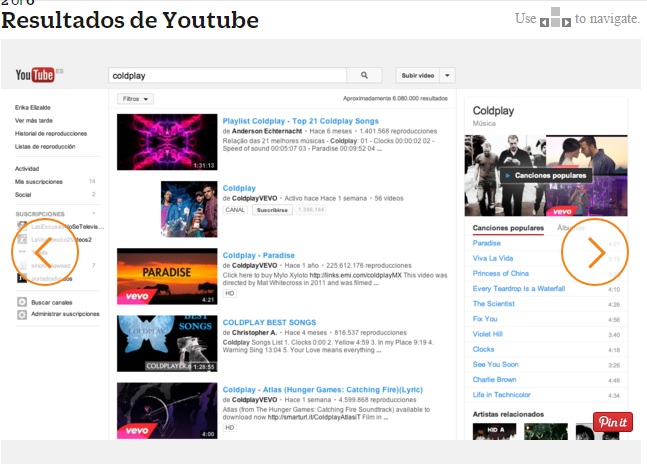
Task: Open Actividad in sidebar
Action: 27,169
